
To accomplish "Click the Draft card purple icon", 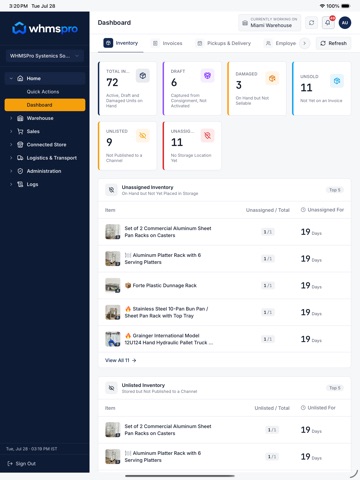I will (x=207, y=76).
